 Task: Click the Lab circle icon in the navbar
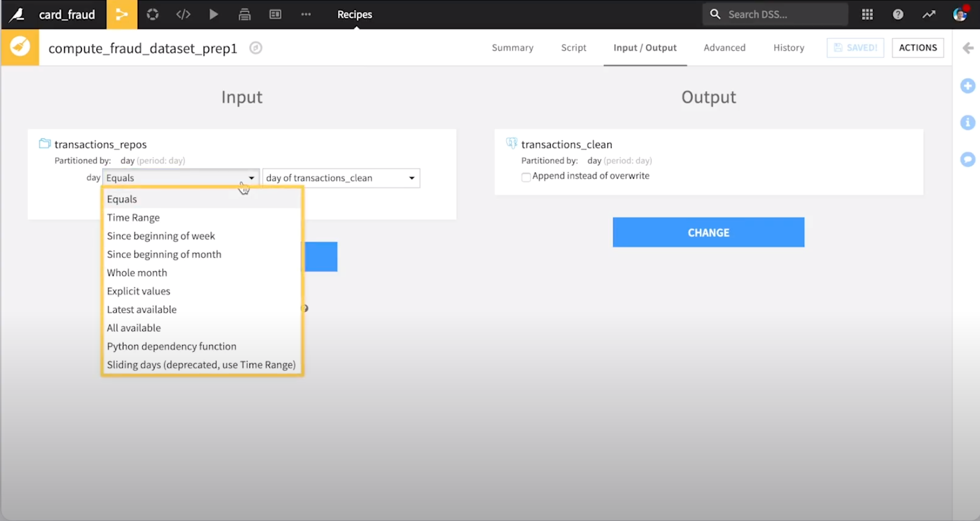(x=152, y=15)
